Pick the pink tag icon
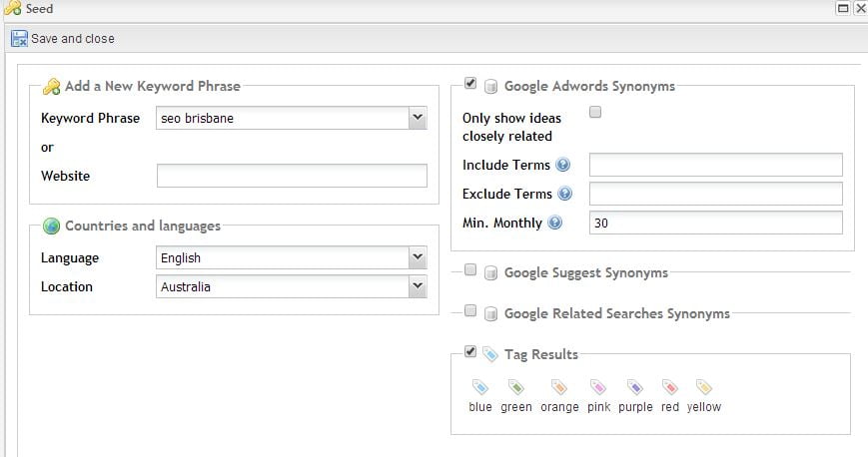868x457 pixels. [598, 387]
